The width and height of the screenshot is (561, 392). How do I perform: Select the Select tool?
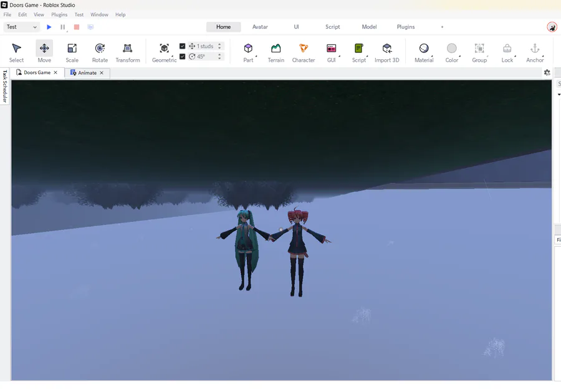click(16, 52)
